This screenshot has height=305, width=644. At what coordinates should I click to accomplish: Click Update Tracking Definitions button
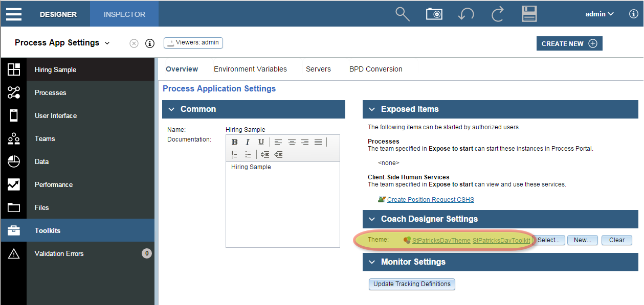point(412,284)
